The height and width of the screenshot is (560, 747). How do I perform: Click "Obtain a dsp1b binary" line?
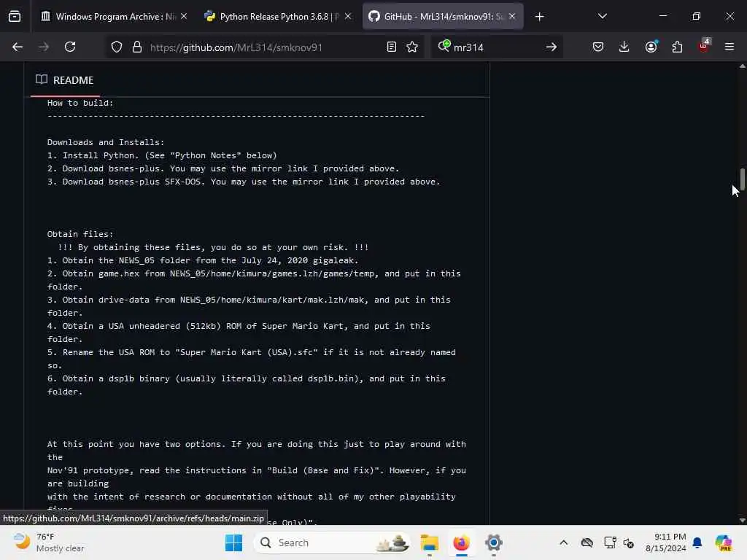tap(247, 385)
